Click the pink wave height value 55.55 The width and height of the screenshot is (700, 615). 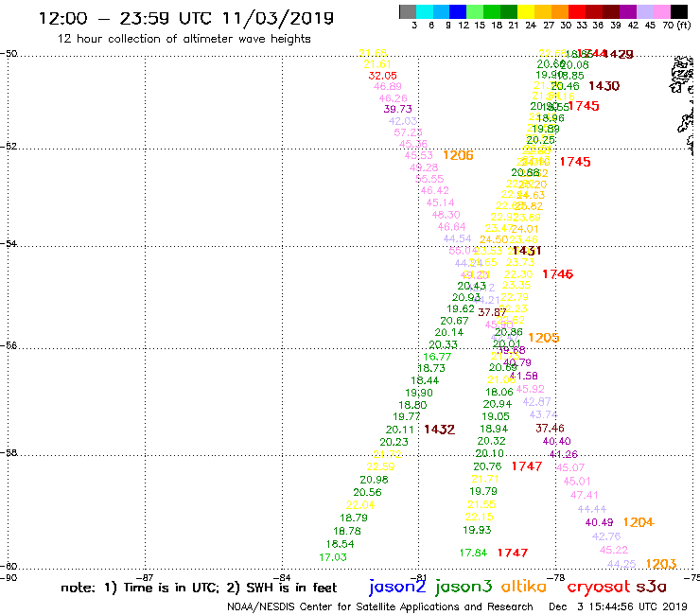click(429, 179)
